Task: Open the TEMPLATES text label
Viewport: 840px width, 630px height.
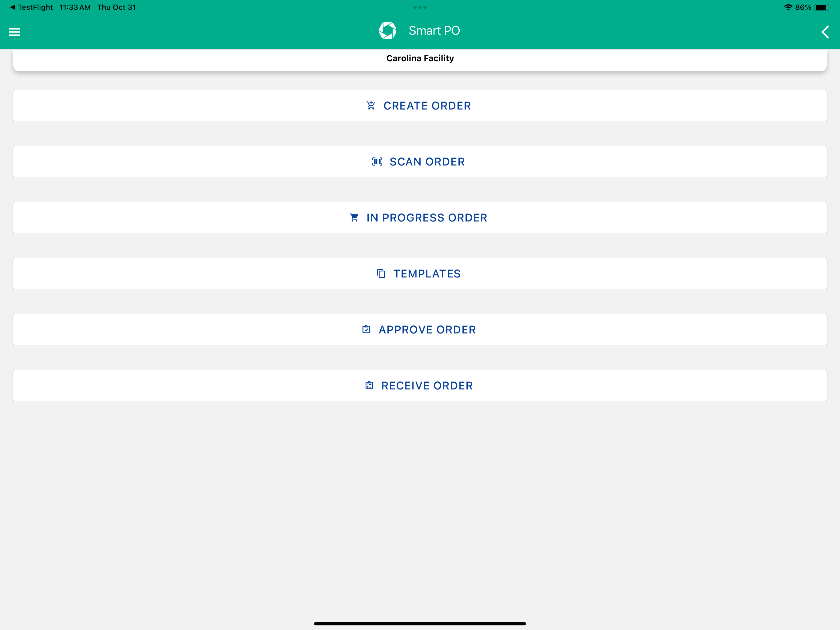Action: (x=427, y=274)
